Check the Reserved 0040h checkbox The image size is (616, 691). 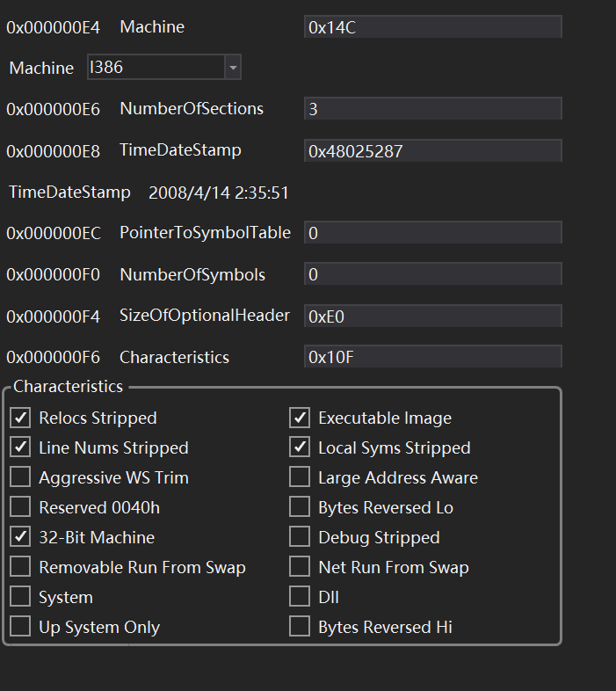point(20,507)
